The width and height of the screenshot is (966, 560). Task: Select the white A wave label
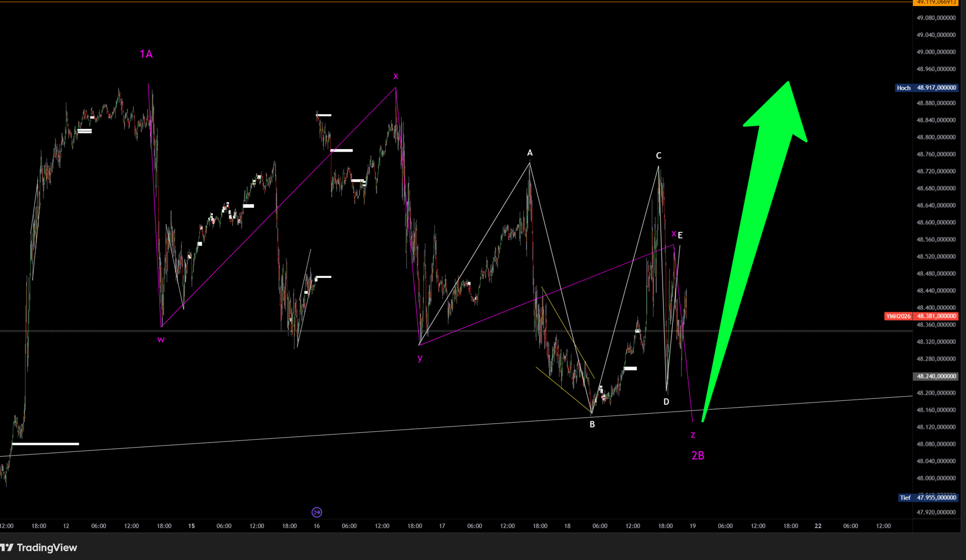[x=530, y=153]
